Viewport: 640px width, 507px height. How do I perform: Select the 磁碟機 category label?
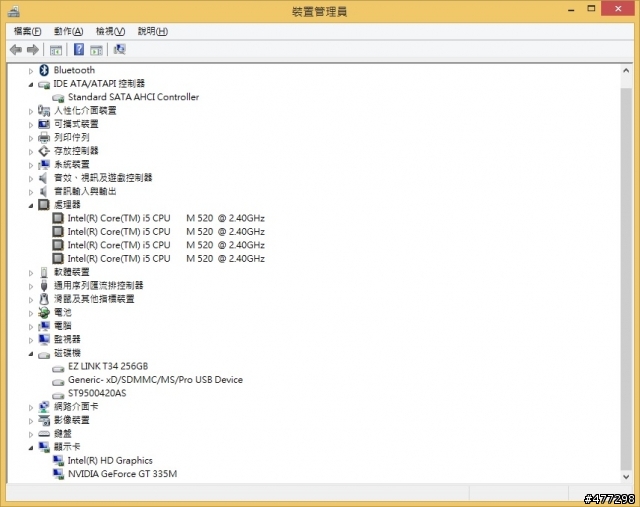67,353
